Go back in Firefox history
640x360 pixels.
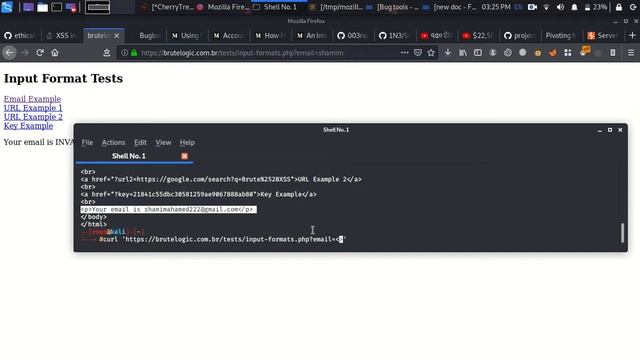pos(9,53)
